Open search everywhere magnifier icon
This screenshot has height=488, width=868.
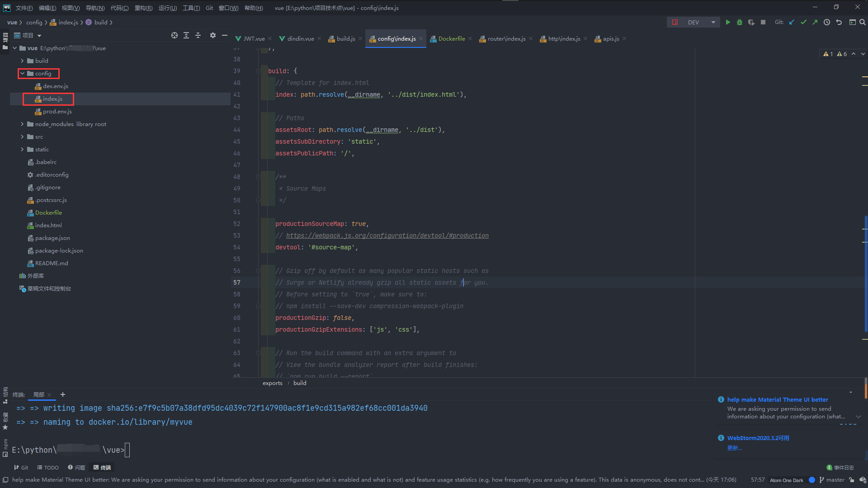[863, 22]
